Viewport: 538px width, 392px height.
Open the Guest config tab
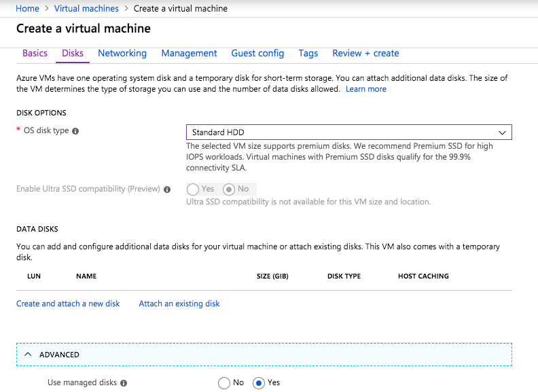coord(257,53)
